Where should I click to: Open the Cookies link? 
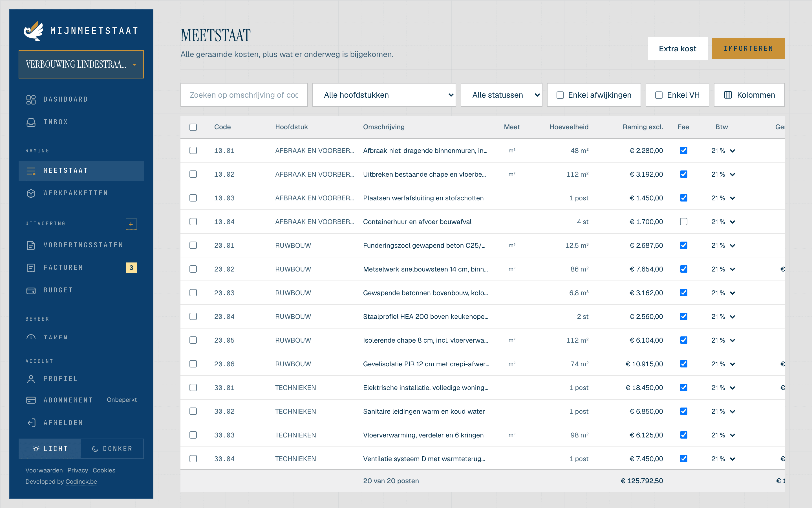[x=104, y=470]
